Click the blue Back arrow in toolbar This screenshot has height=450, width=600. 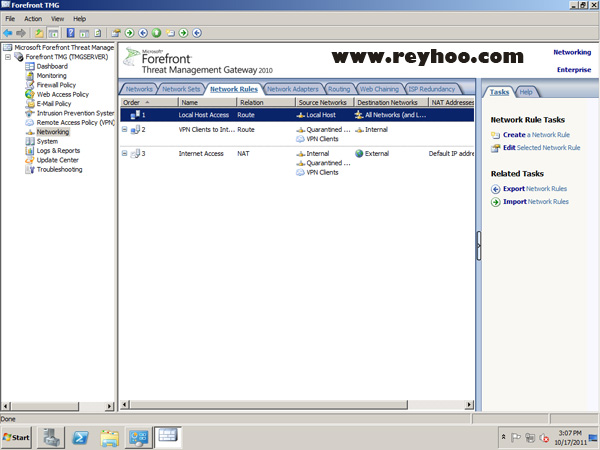(x=8, y=33)
